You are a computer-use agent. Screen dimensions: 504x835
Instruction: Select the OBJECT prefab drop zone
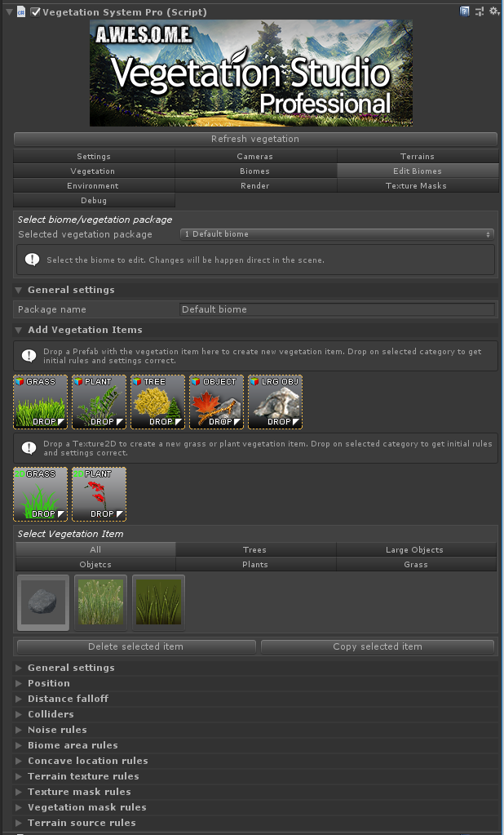(x=217, y=402)
